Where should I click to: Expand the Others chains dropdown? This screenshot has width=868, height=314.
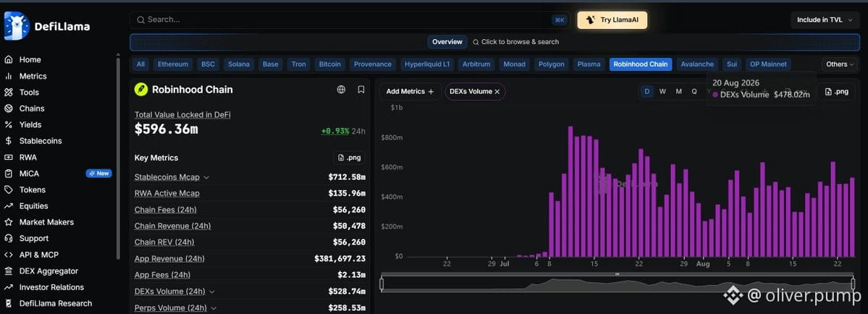[x=840, y=64]
